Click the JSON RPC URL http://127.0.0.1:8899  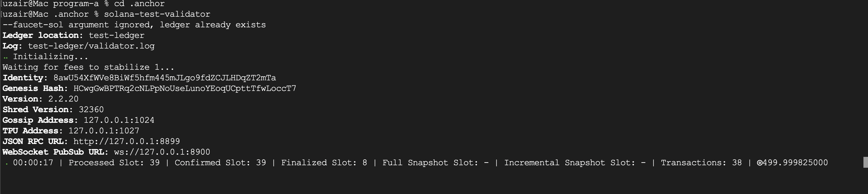click(126, 141)
